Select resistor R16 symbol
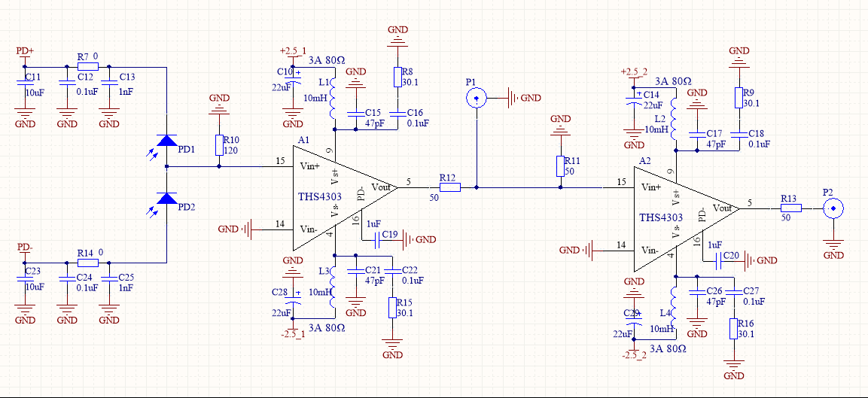The width and height of the screenshot is (868, 398). coord(733,330)
